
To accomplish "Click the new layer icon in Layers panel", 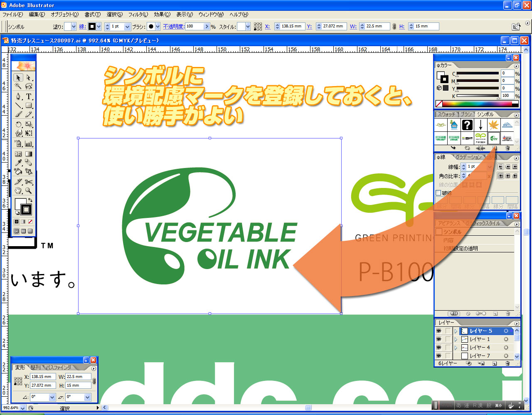I will pos(495,363).
